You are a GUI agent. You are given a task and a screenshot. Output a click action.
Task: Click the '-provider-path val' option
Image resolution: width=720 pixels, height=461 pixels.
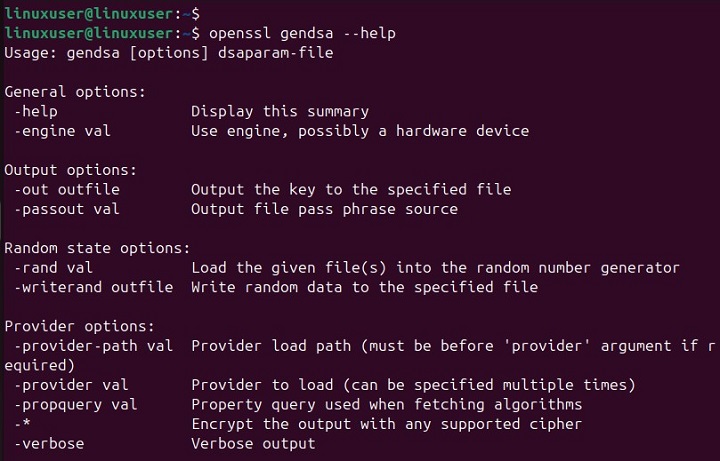[93, 346]
